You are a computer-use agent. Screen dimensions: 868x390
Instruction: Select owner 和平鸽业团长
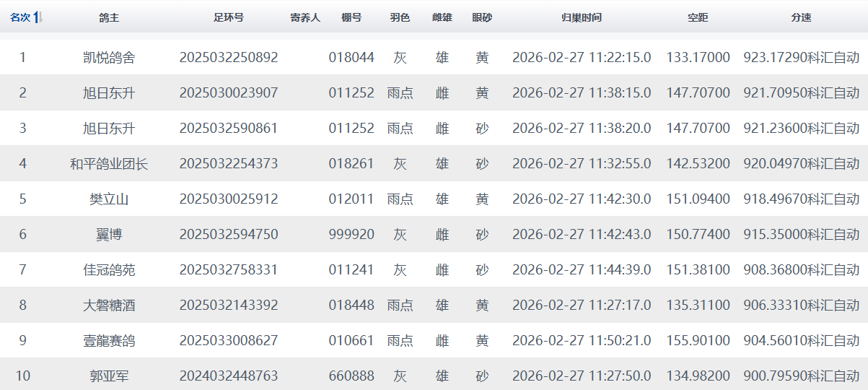point(109,164)
